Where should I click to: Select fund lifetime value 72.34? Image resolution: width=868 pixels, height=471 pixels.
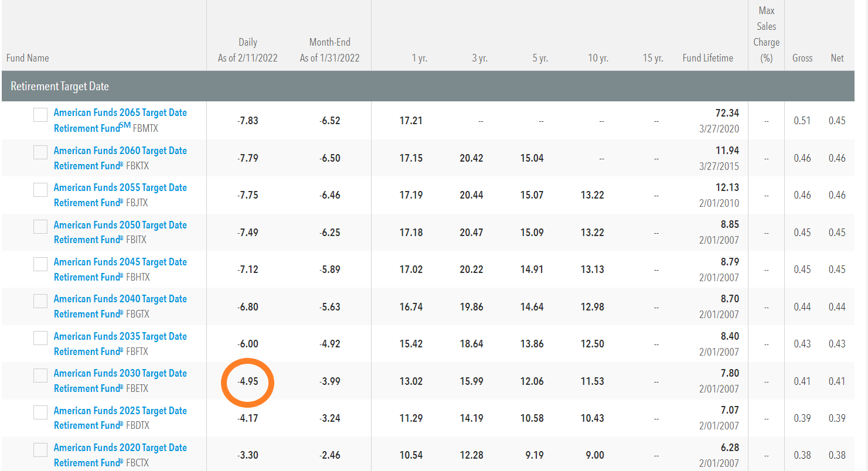[727, 112]
